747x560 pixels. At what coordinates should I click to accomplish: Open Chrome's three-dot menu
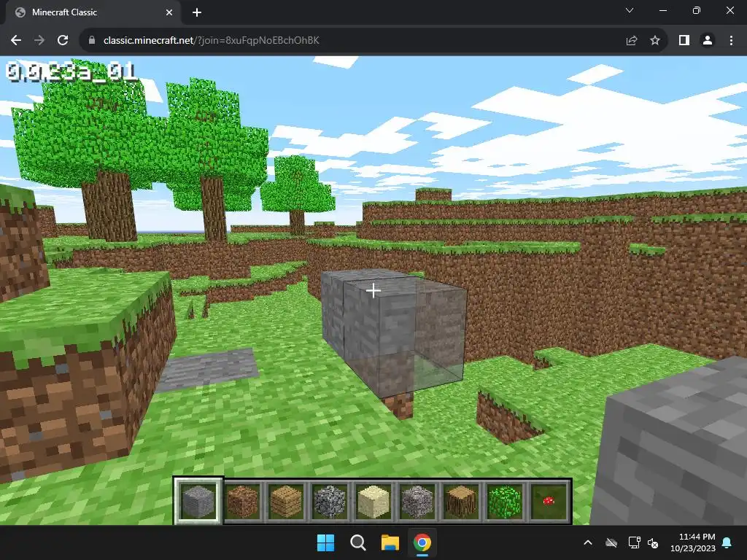[x=731, y=41]
